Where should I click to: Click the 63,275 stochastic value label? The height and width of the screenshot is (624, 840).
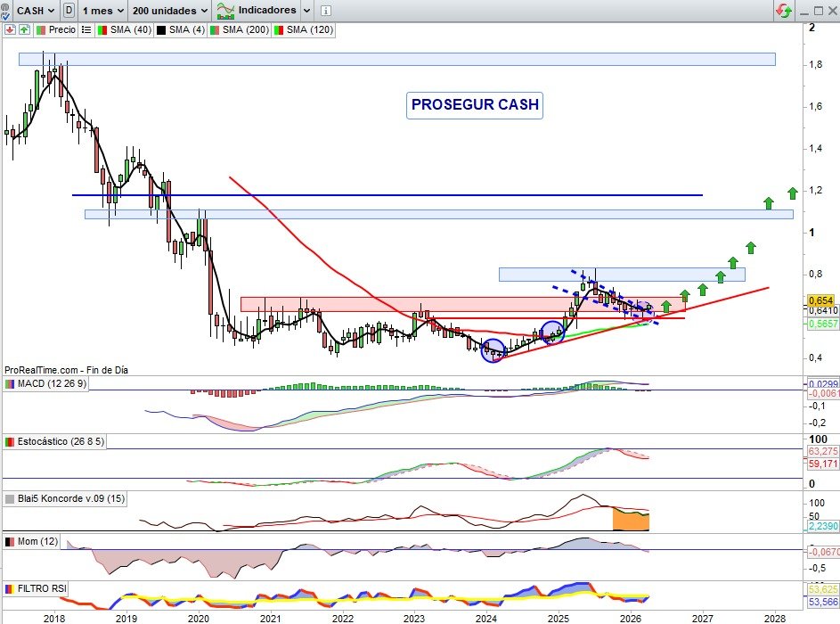(822, 451)
